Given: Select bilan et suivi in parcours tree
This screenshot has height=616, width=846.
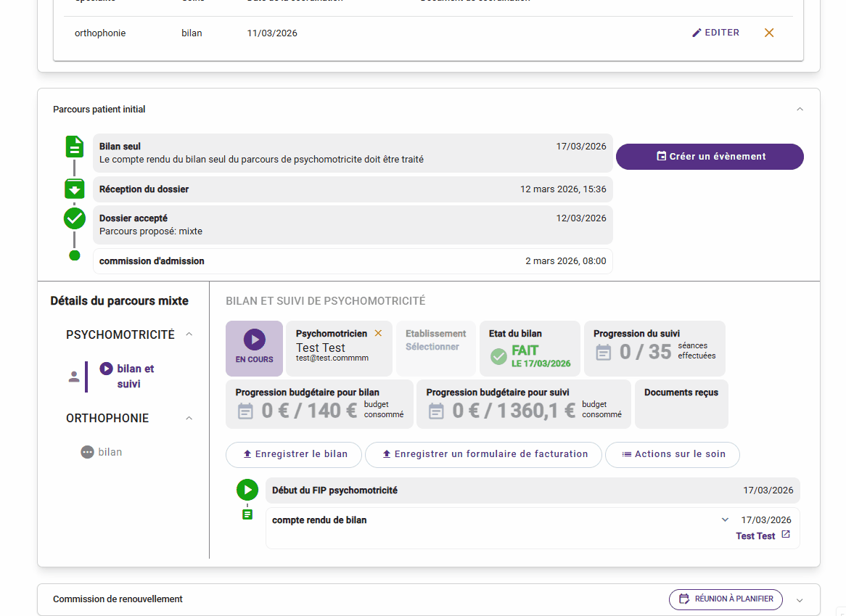Looking at the screenshot, I should [x=135, y=376].
